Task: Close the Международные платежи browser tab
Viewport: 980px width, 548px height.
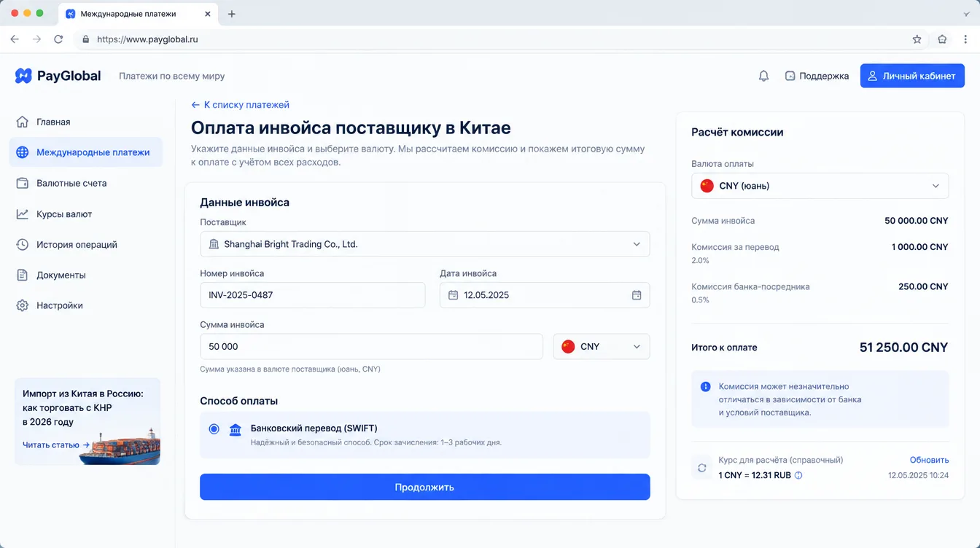Action: (208, 14)
